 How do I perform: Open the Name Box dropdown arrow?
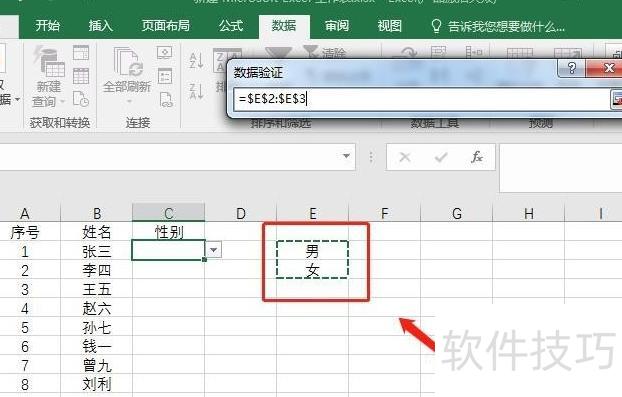346,156
